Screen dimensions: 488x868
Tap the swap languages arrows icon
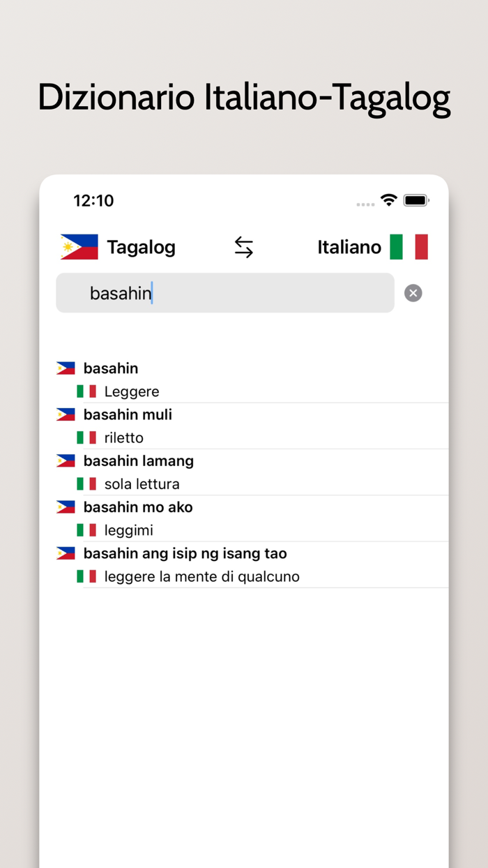tap(243, 246)
